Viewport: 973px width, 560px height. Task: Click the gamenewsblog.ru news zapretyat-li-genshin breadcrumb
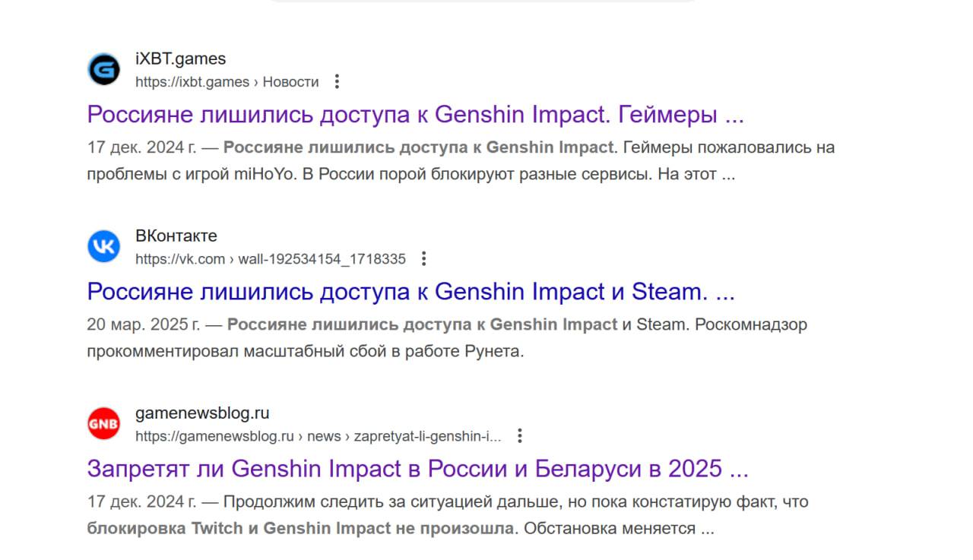coord(319,436)
